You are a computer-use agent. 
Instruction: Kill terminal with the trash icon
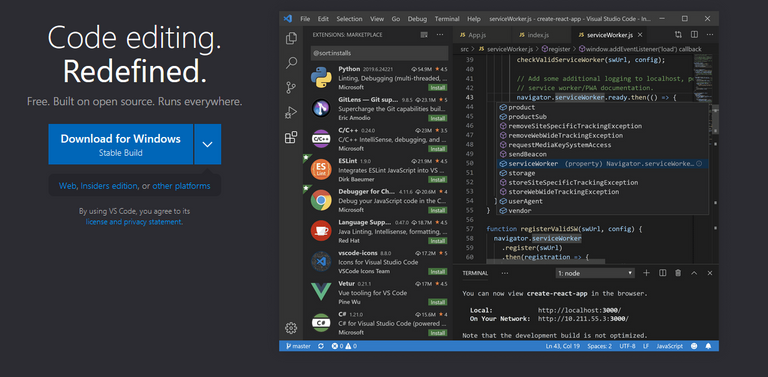point(678,273)
